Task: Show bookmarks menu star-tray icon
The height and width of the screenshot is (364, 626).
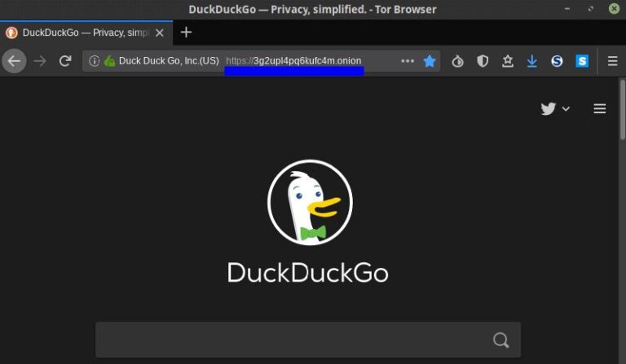Action: click(508, 61)
